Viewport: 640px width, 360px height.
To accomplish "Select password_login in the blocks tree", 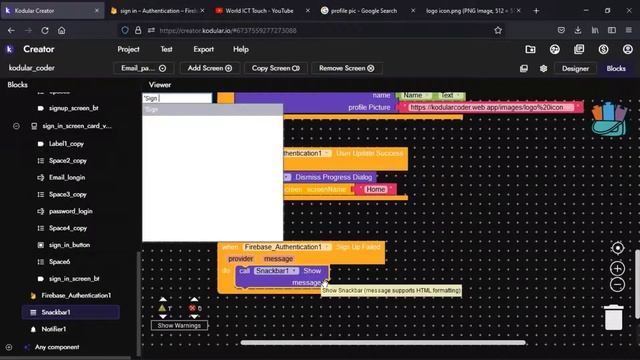I will tap(71, 211).
